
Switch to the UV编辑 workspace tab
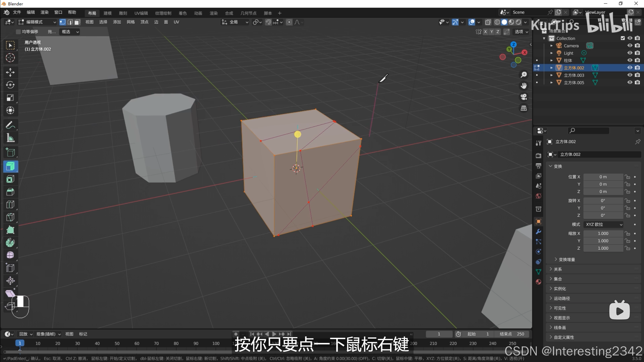(x=141, y=13)
